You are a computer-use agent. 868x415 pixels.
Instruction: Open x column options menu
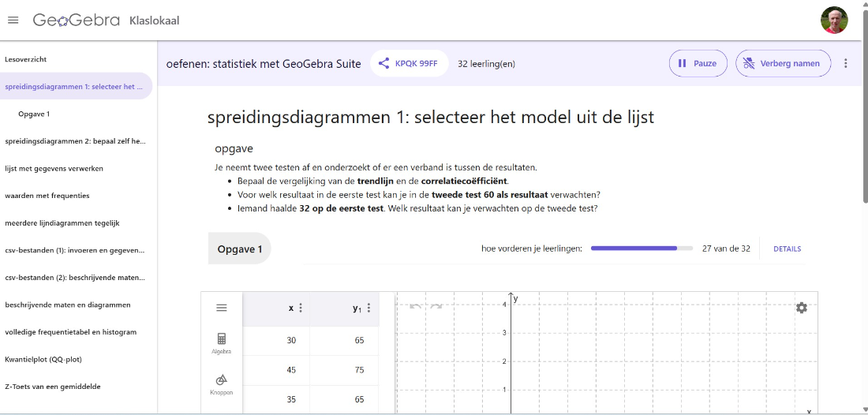301,308
